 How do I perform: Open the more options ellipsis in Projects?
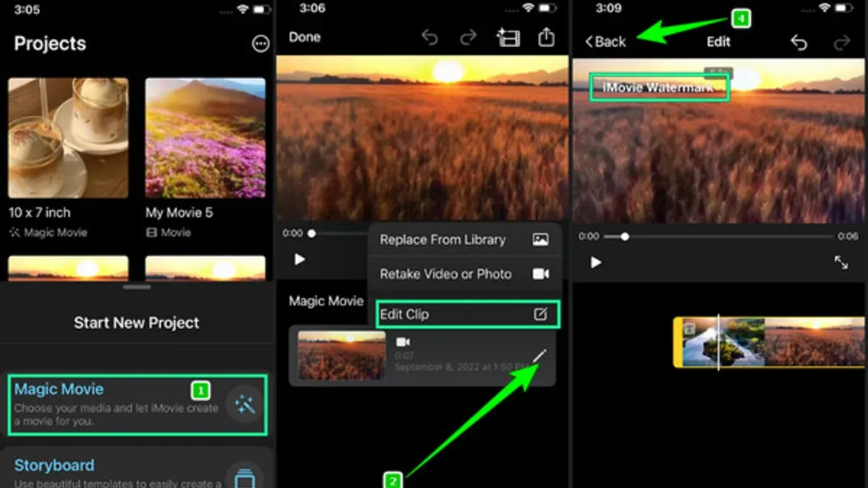260,44
